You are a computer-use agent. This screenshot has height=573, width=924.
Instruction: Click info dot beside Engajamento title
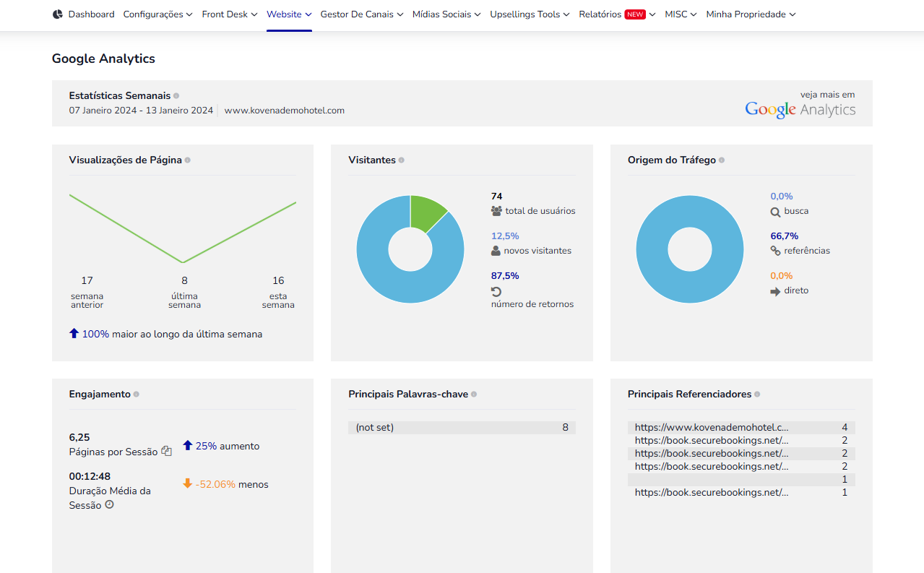[137, 395]
